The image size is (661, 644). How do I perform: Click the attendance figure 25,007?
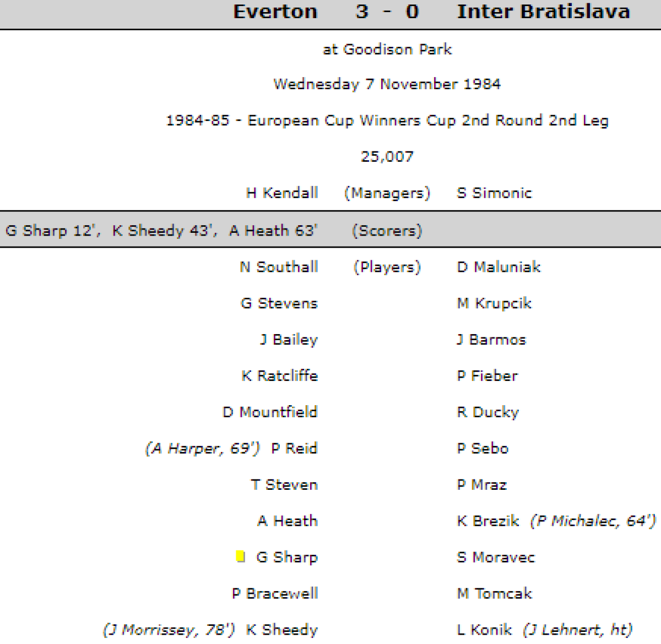pyautogui.click(x=387, y=157)
